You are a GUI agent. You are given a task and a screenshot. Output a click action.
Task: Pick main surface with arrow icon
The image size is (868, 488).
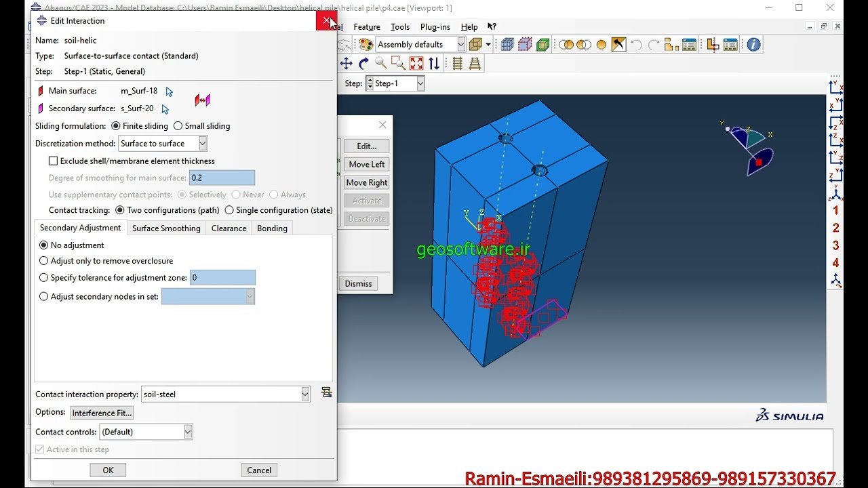(x=170, y=91)
